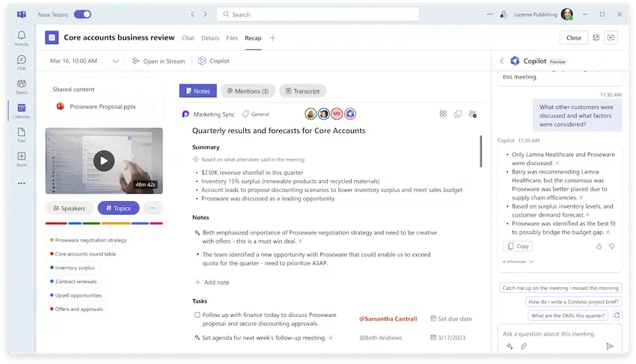Open the Store app icon
Viewport: 636px width, 364px height.
tap(22, 159)
